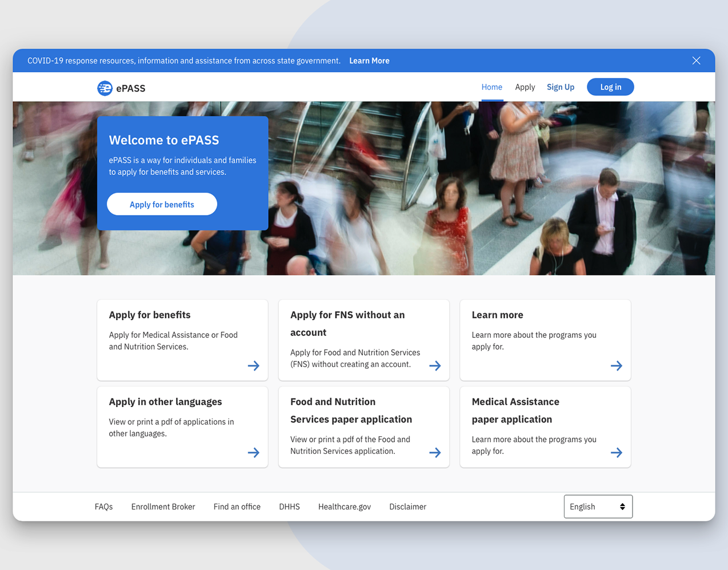
Task: Click arrow on Medical Assistance paper card
Action: click(x=617, y=453)
